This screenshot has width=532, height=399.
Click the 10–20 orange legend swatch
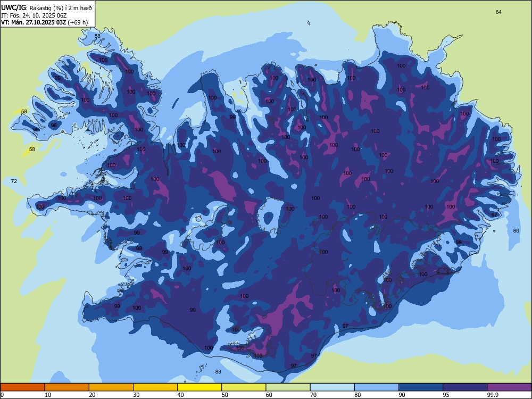coord(67,387)
